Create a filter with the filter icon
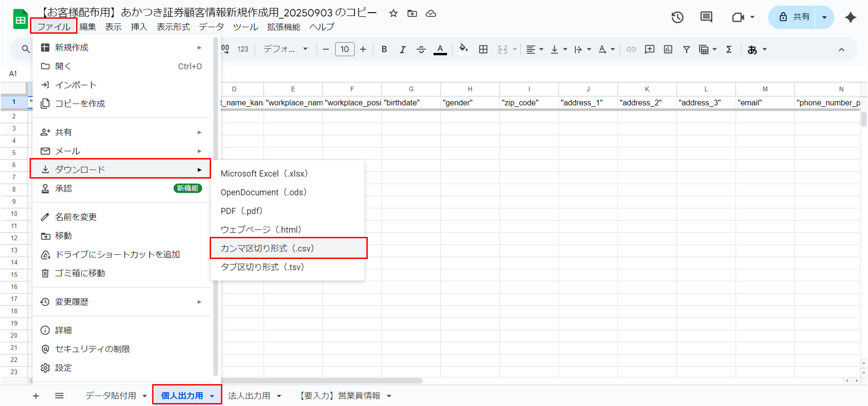The height and width of the screenshot is (406, 868). coord(686,49)
